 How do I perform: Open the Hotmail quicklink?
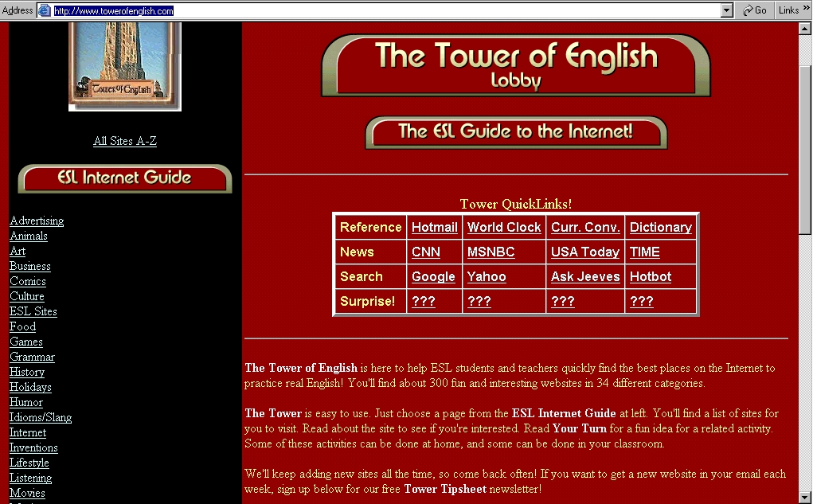pos(434,227)
